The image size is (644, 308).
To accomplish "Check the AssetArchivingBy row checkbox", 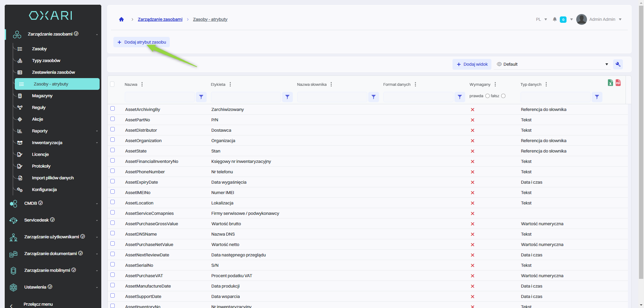I will coord(113,109).
